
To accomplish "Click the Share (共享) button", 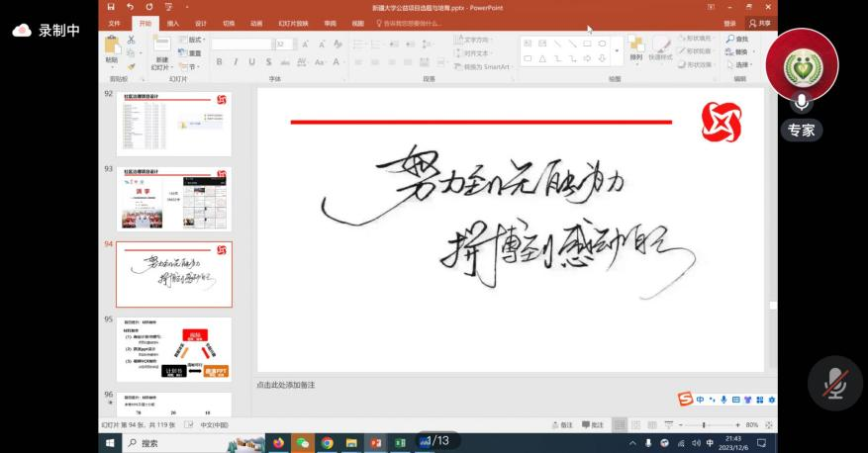I will pyautogui.click(x=759, y=23).
